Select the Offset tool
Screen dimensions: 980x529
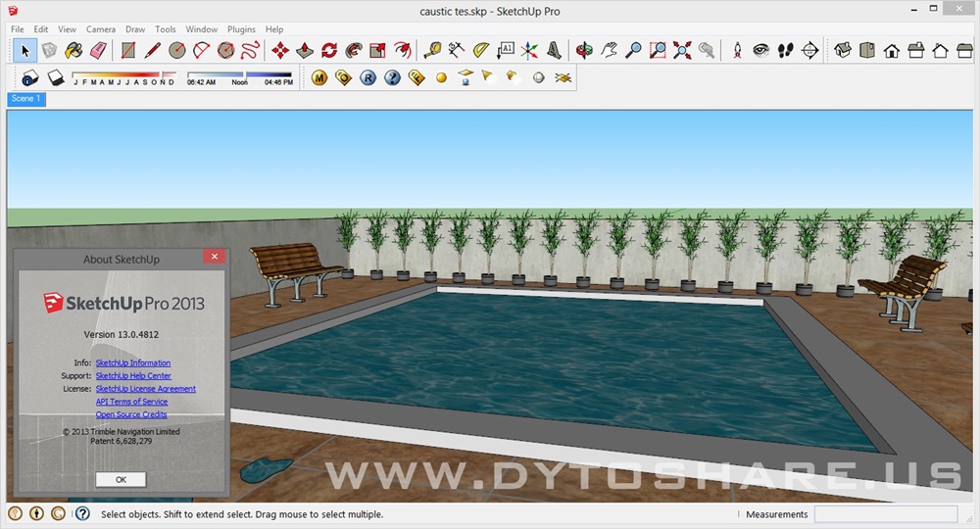coord(403,51)
